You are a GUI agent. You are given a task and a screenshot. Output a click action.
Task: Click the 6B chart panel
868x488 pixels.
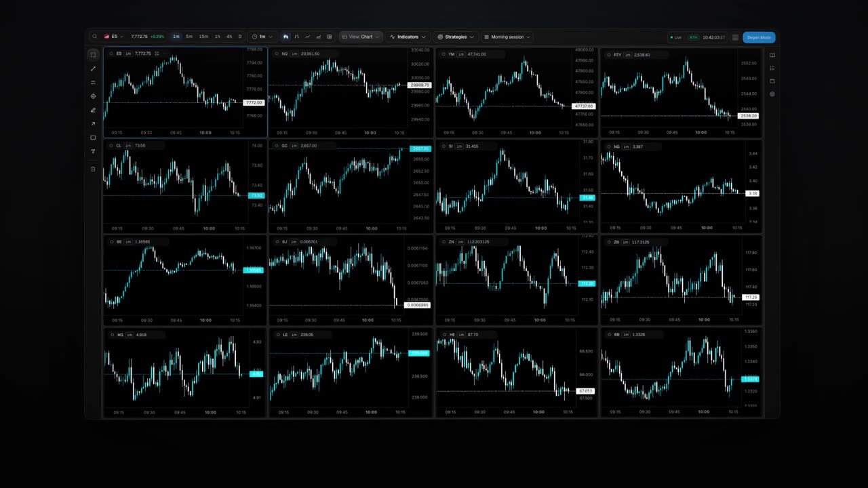coord(681,373)
